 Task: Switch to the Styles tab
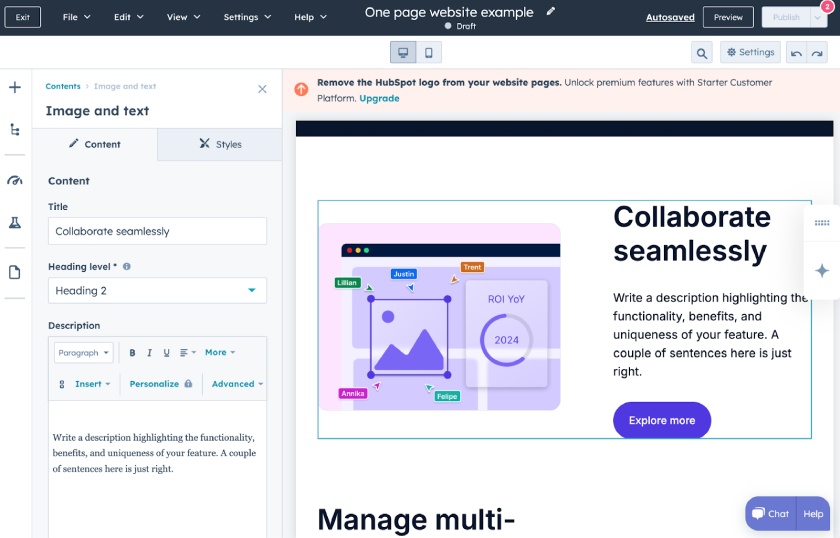point(220,144)
